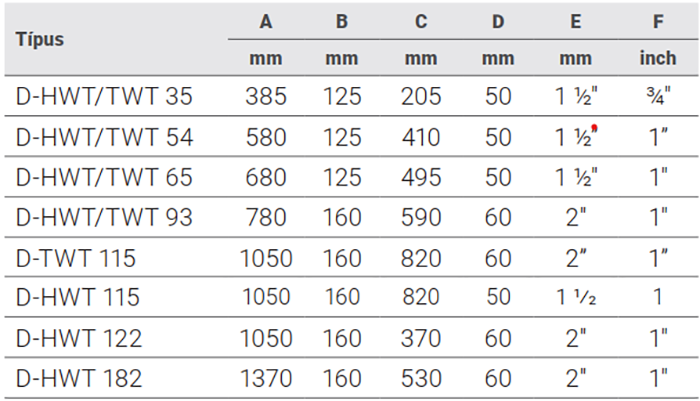The image size is (700, 401).
Task: Click the column A header letter
Action: pyautogui.click(x=265, y=22)
